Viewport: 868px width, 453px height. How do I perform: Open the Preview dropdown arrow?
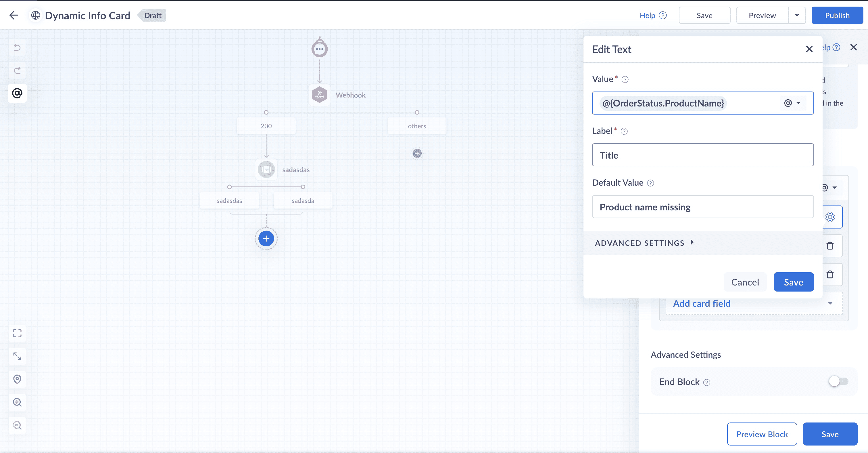796,15
